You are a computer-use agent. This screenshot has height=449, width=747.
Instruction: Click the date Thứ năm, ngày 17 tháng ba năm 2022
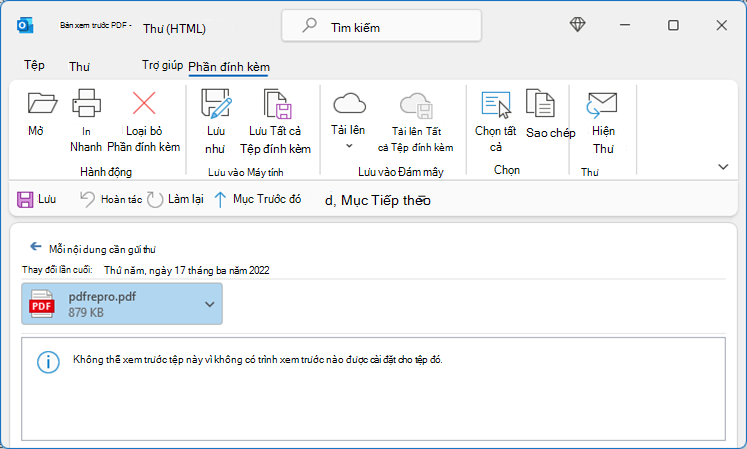[187, 271]
